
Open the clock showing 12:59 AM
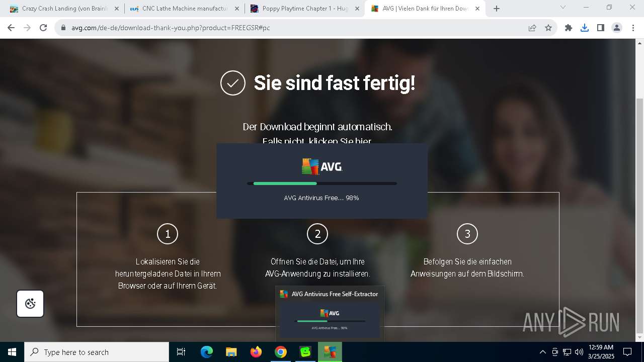(601, 352)
